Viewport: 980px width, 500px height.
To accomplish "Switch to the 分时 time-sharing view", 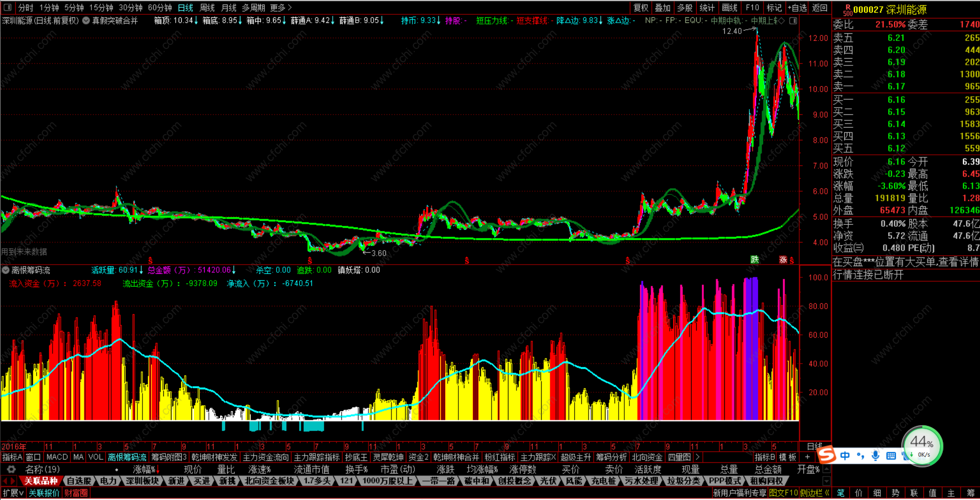I will coord(26,8).
